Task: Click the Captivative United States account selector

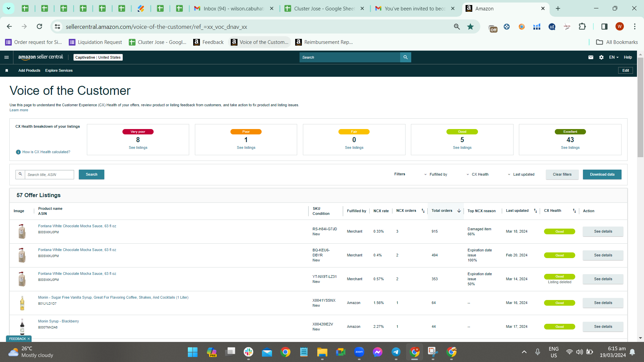Action: [x=98, y=57]
